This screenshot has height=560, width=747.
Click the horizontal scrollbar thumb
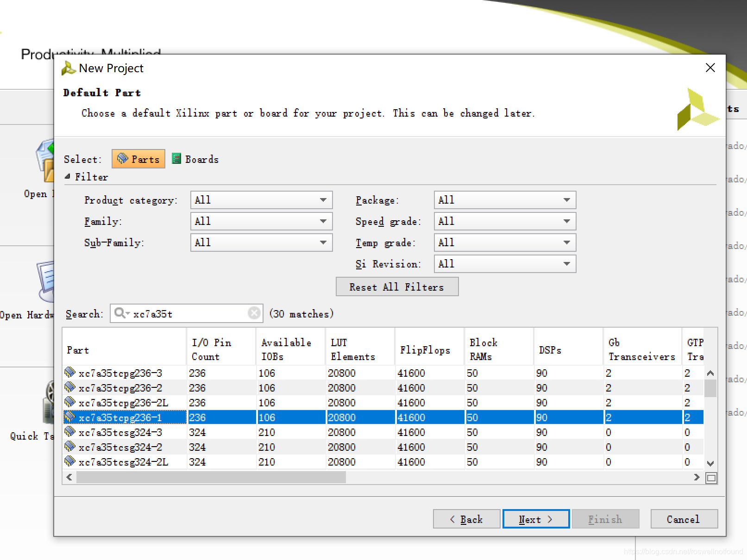point(211,477)
